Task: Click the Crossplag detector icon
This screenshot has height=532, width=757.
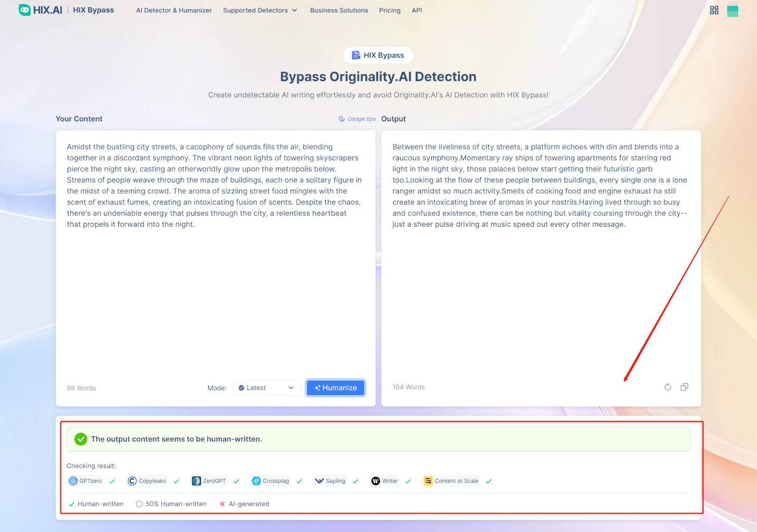Action: (x=256, y=481)
